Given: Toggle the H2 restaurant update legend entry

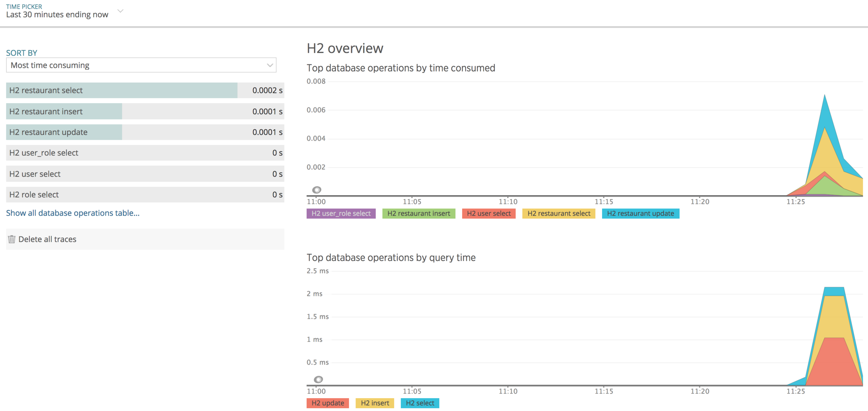Looking at the screenshot, I should (x=640, y=213).
